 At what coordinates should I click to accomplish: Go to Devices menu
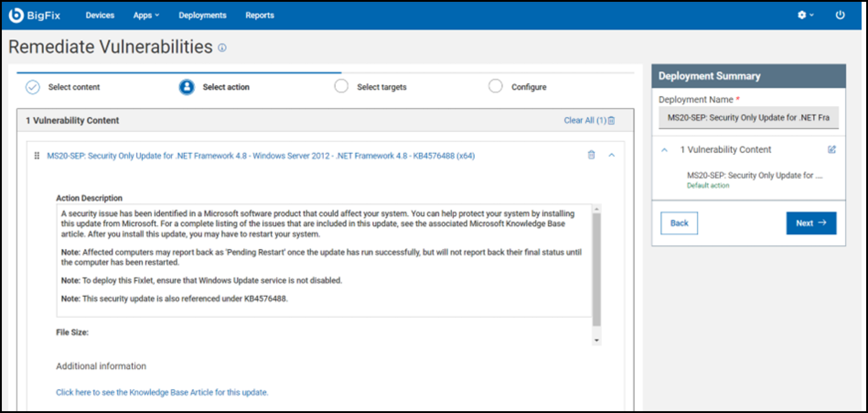[x=100, y=15]
